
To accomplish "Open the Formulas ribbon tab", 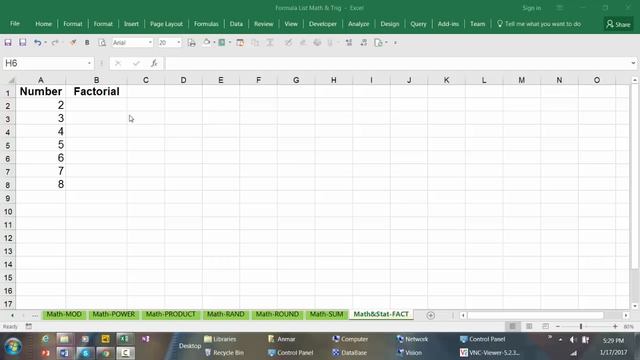I will [206, 24].
